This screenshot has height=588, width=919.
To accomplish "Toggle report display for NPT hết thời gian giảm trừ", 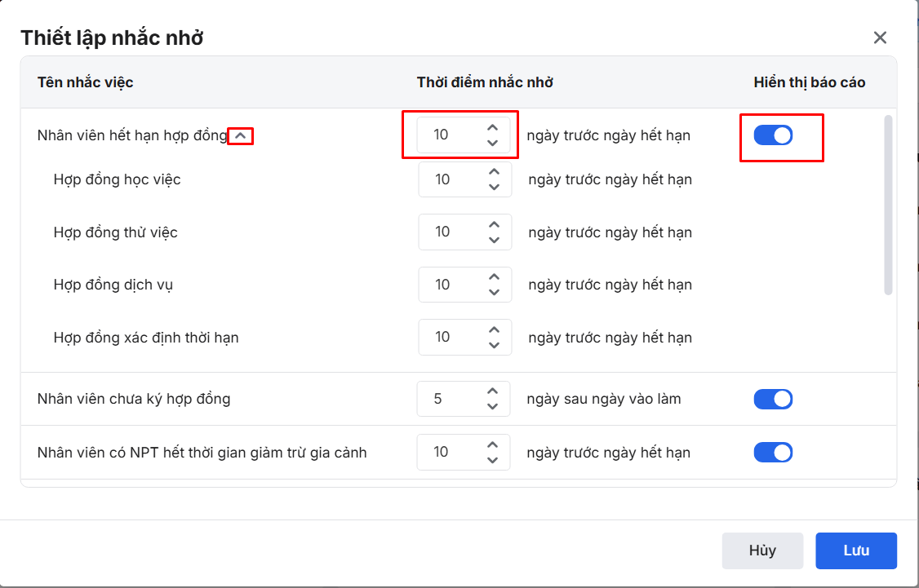I will [x=773, y=452].
